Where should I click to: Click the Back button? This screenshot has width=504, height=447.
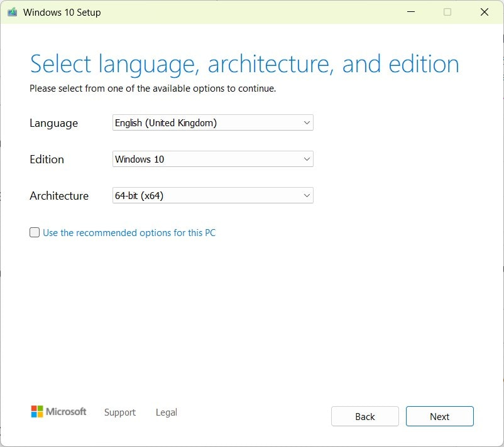364,416
